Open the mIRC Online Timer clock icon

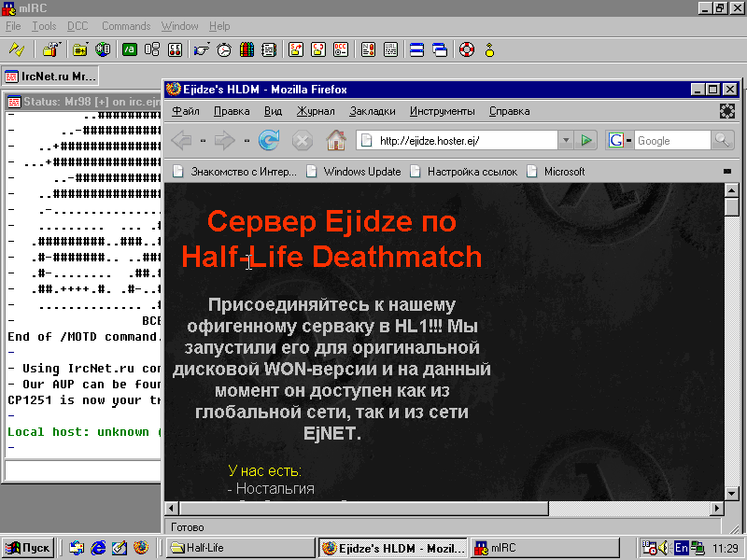[224, 49]
